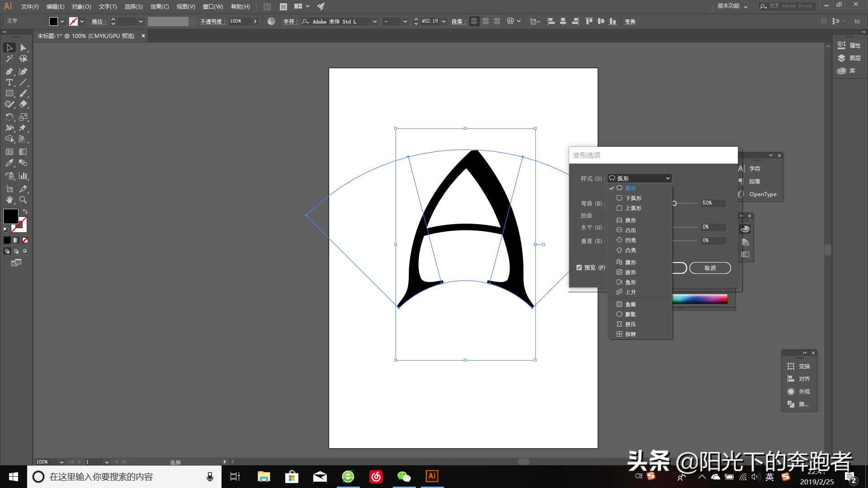Open 不透明度 opacity options link
This screenshot has height=488, width=868.
point(212,21)
